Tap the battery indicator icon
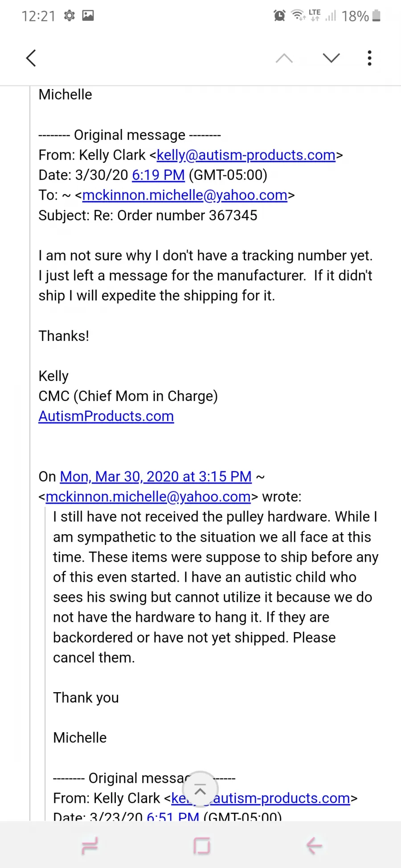The width and height of the screenshot is (401, 868). 376,16
